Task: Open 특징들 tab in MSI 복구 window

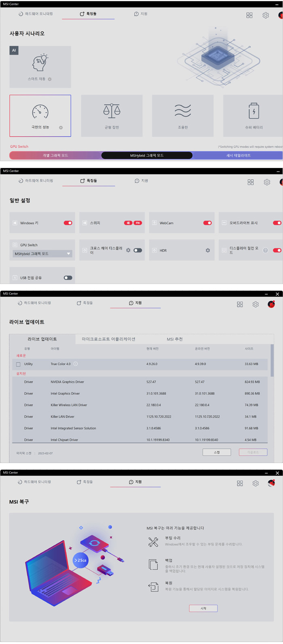Action: (85, 482)
